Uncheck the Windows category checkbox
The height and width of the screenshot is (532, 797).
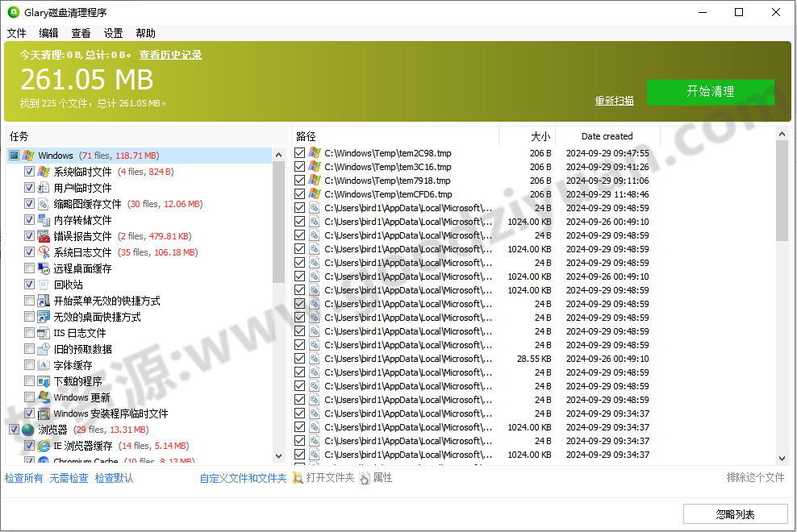(x=13, y=155)
